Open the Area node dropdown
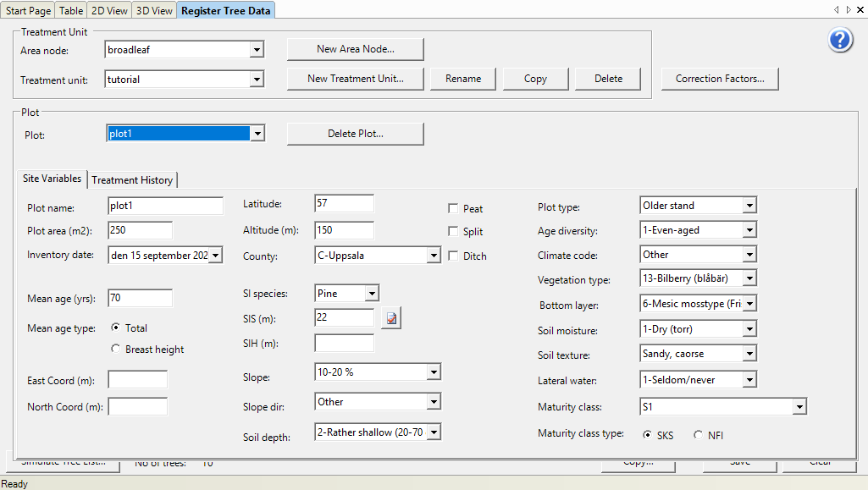Image resolution: width=868 pixels, height=490 pixels. (x=257, y=50)
